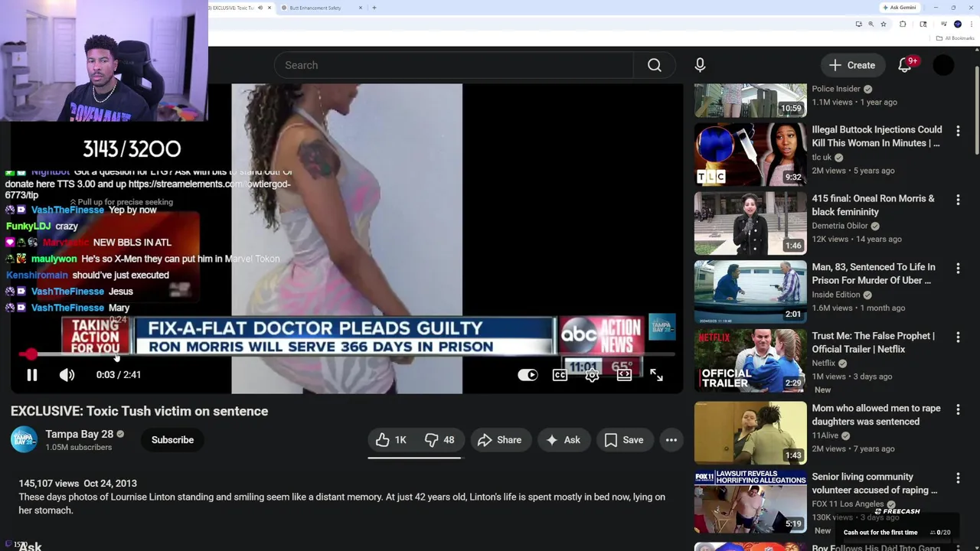Open menu for the 415 final: Oneal Ron Morris video
The height and width of the screenshot is (551, 980).
pyautogui.click(x=958, y=200)
